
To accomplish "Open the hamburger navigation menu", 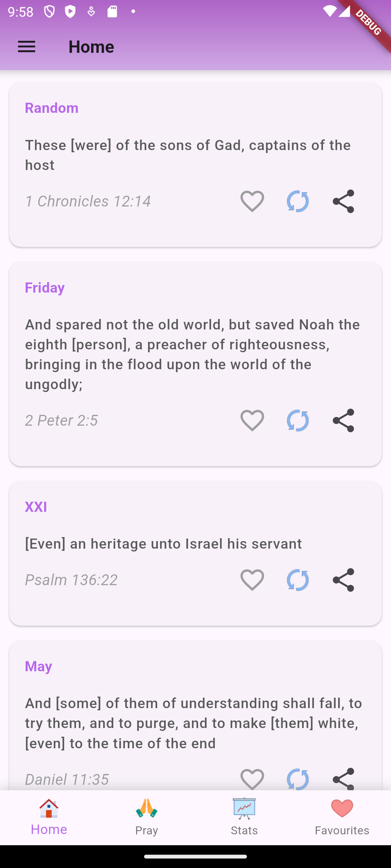I will click(27, 47).
